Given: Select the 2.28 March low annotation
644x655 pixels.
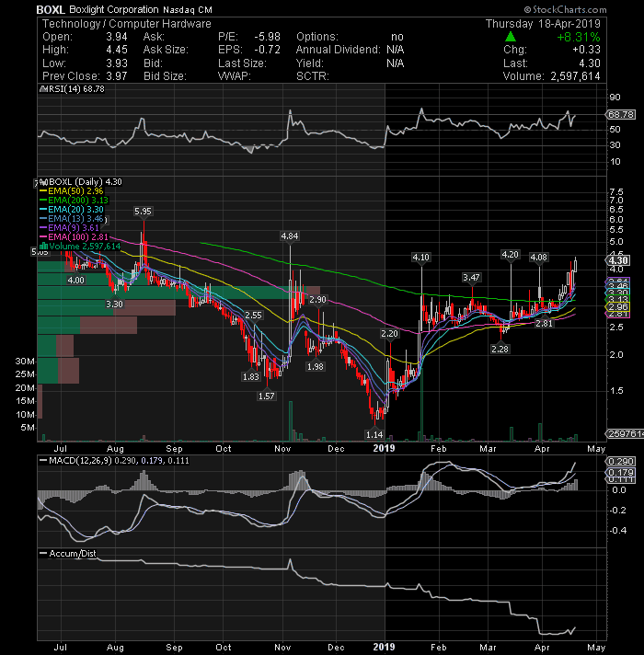Looking at the screenshot, I should point(500,349).
